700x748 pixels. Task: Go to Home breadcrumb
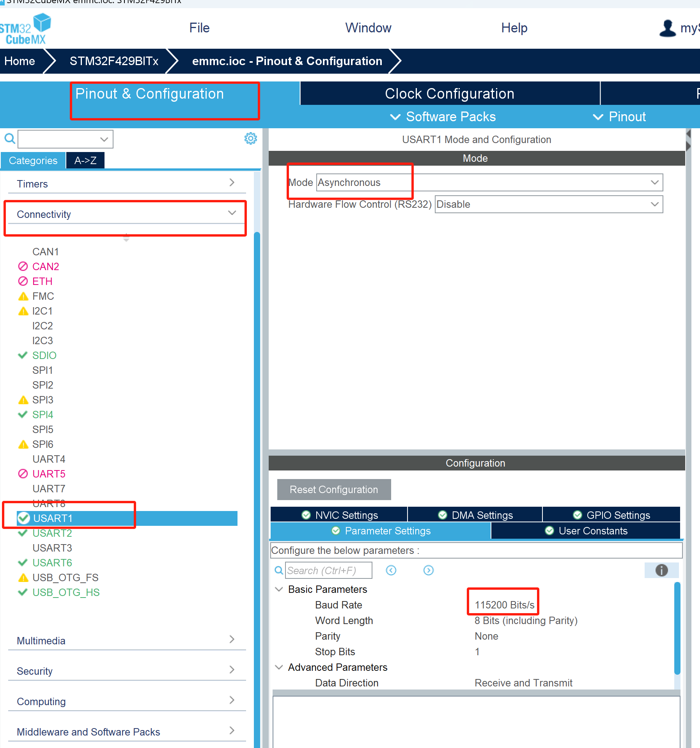(20, 61)
